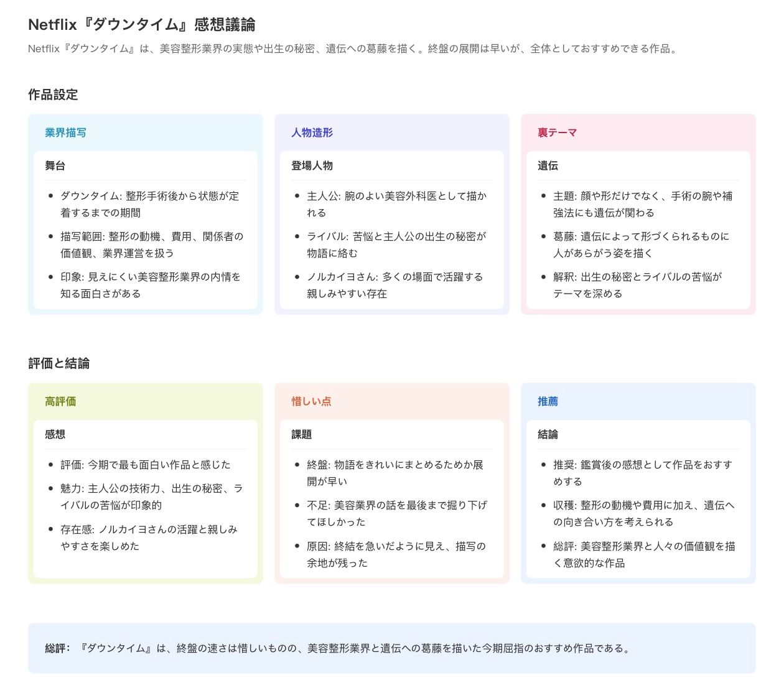The height and width of the screenshot is (680, 784).
Task: Select the 作品設定 section heading
Action: pyautogui.click(x=53, y=95)
